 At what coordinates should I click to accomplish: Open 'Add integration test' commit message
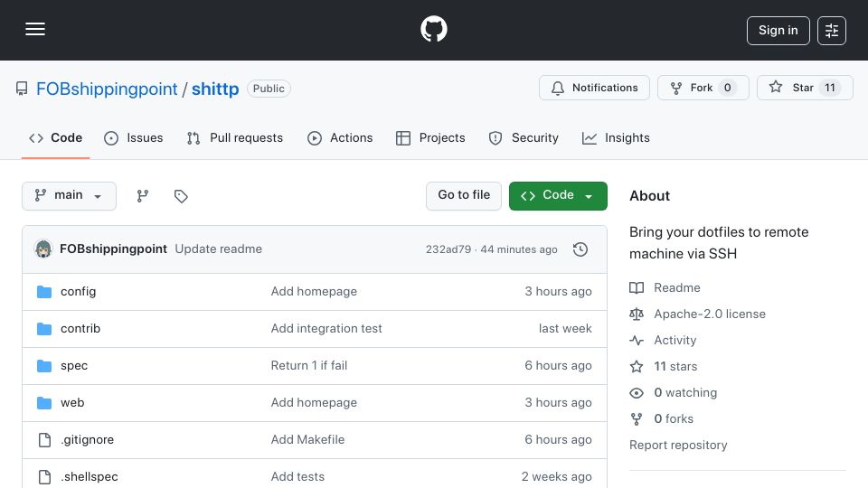[x=326, y=329]
